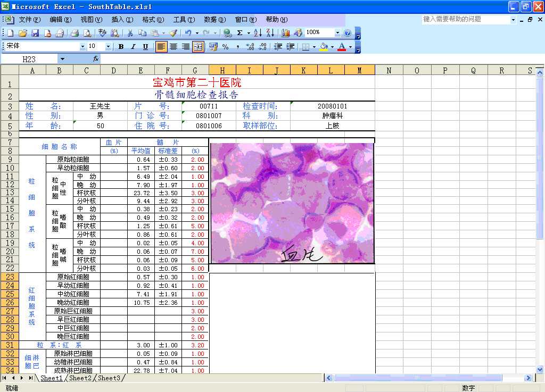545x392 pixels.
Task: Open the 编辑 menu
Action: 61,20
